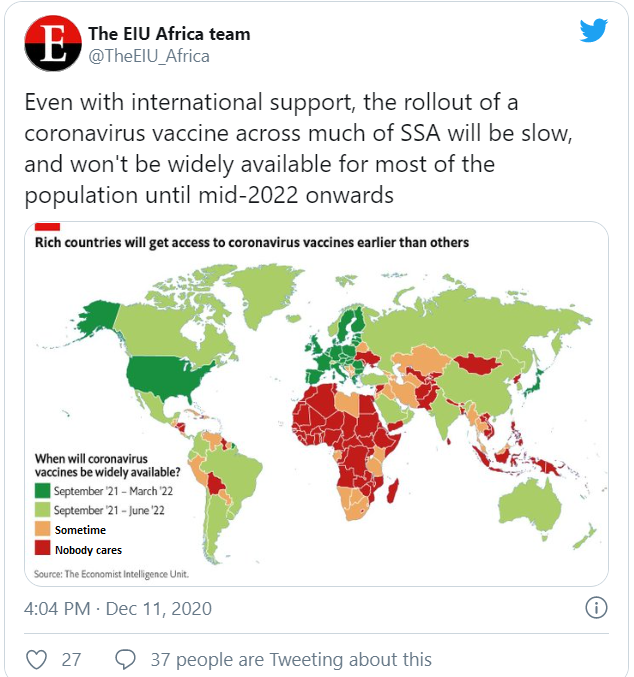Open the world vaccine map image
This screenshot has width=634, height=677.
tap(316, 400)
